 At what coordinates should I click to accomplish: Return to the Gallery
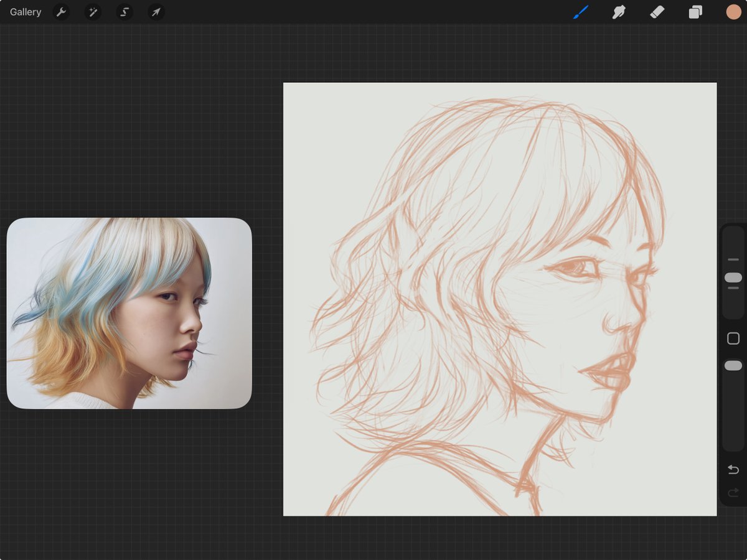click(x=26, y=12)
